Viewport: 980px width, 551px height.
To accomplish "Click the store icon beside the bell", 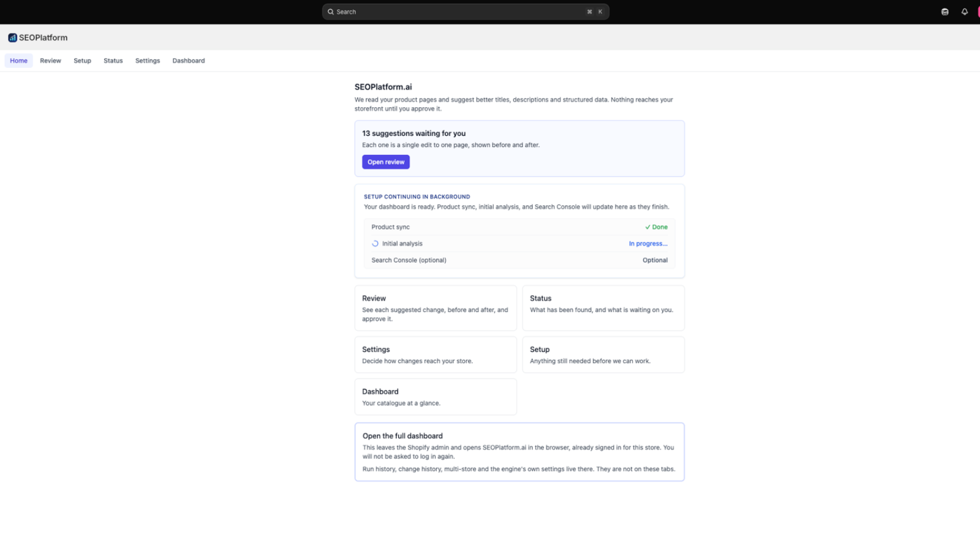I will [x=945, y=12].
